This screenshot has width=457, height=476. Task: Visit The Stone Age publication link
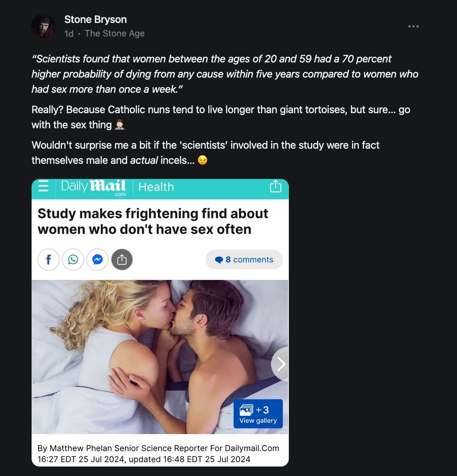[114, 33]
